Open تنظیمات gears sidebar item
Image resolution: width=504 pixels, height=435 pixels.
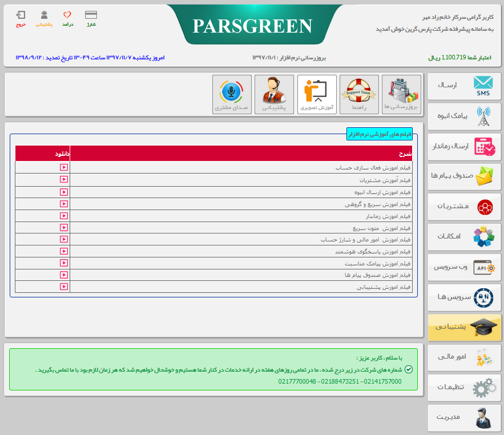click(x=465, y=388)
